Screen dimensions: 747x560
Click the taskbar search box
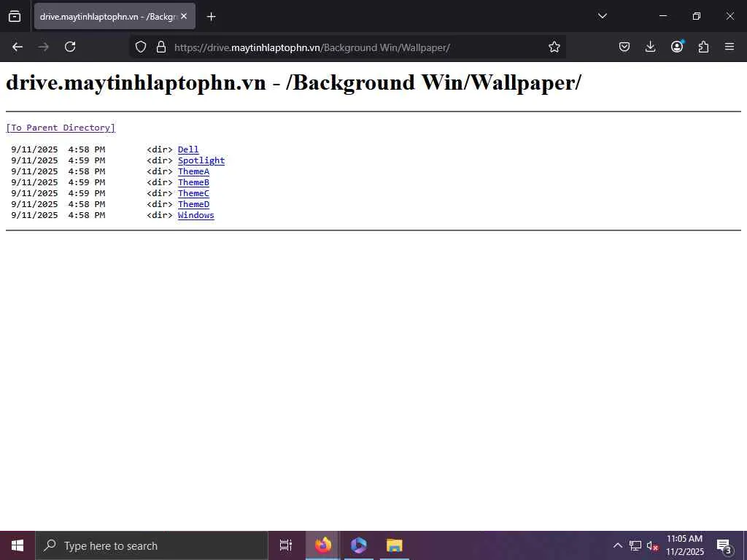coord(152,545)
